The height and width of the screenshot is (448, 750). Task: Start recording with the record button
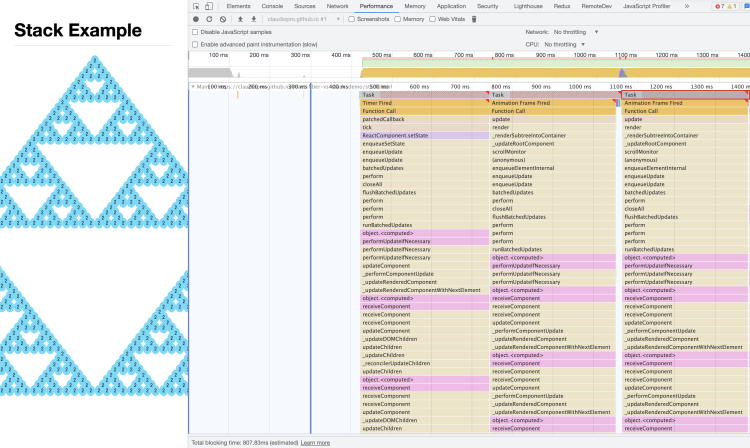(196, 19)
